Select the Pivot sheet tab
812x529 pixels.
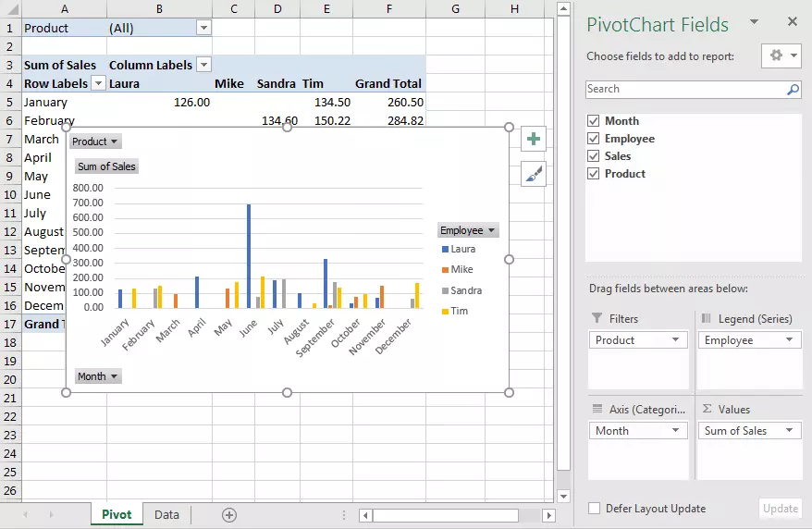(x=117, y=514)
